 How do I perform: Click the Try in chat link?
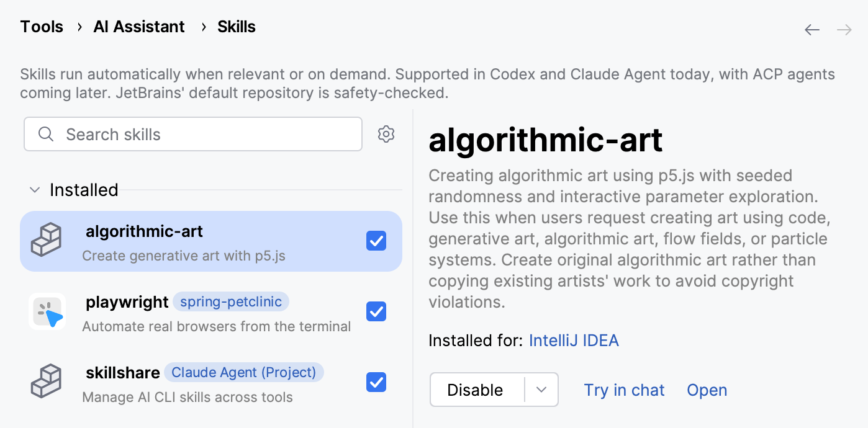pos(624,390)
